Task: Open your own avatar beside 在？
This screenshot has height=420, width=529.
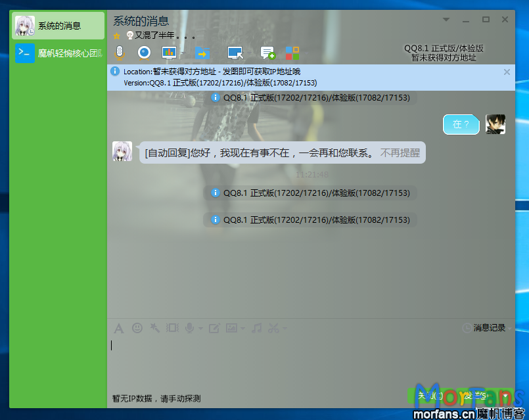Action: click(495, 124)
